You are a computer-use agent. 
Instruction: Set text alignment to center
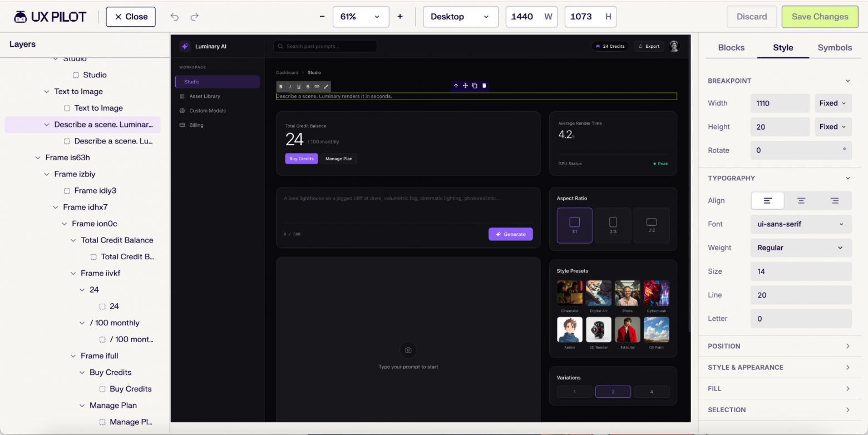point(801,201)
